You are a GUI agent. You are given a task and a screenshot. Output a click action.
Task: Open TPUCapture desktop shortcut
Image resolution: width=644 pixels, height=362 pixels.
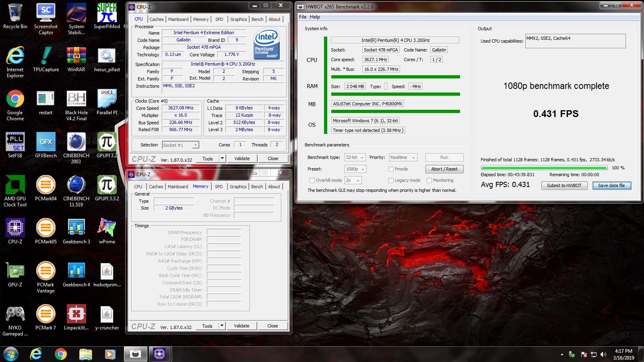coord(46,60)
